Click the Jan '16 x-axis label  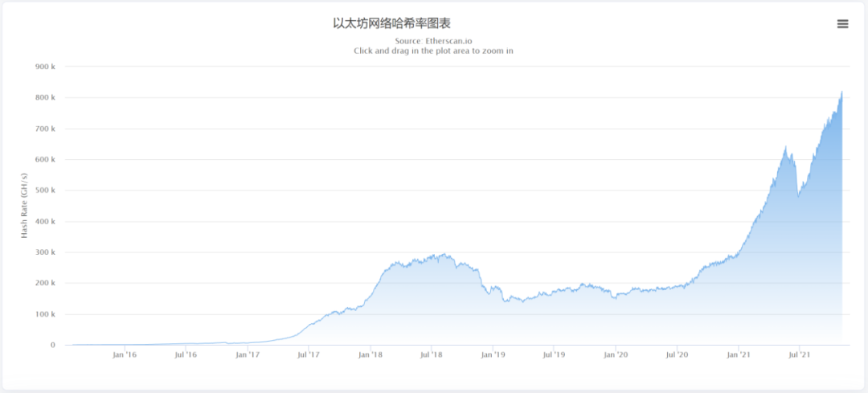(x=125, y=354)
